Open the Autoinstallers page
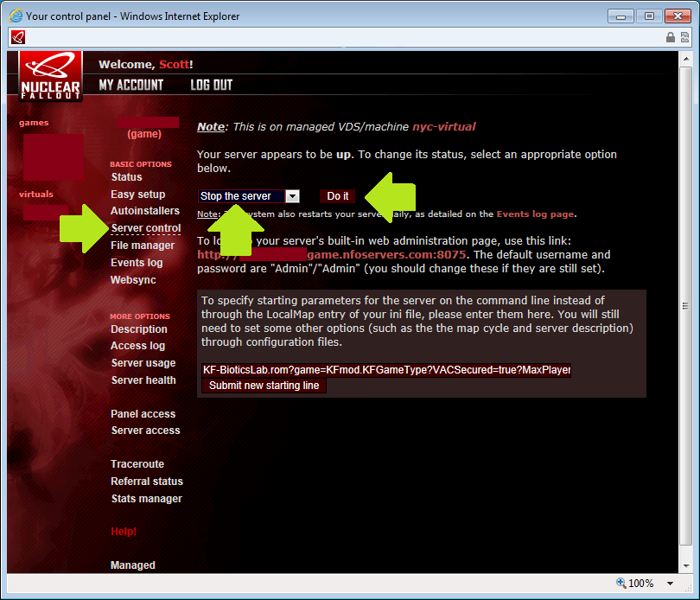This screenshot has width=700, height=600. [x=145, y=211]
